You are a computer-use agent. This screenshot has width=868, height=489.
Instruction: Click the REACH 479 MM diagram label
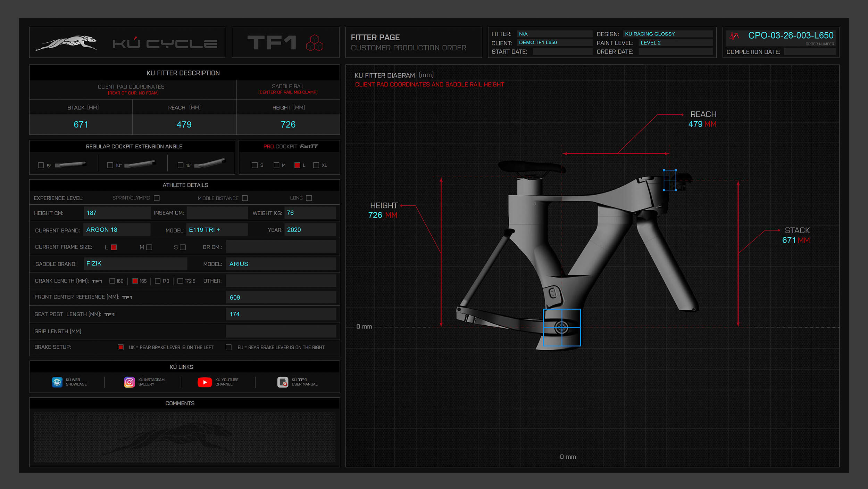click(x=702, y=119)
